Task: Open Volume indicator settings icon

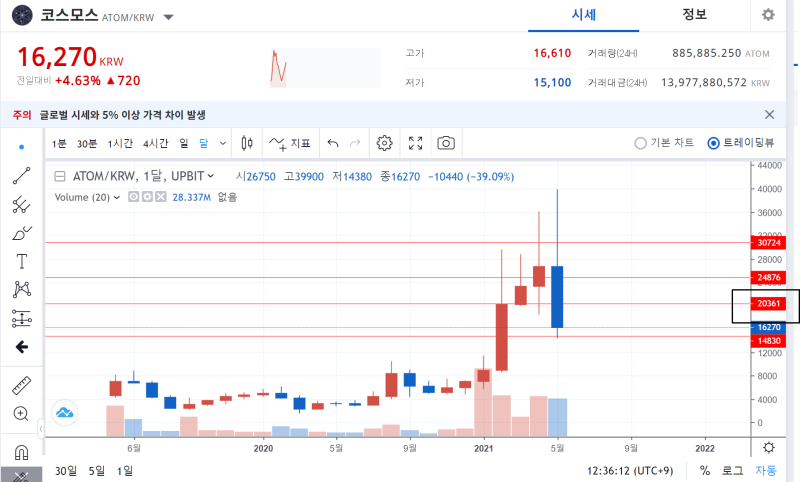Action: click(147, 197)
